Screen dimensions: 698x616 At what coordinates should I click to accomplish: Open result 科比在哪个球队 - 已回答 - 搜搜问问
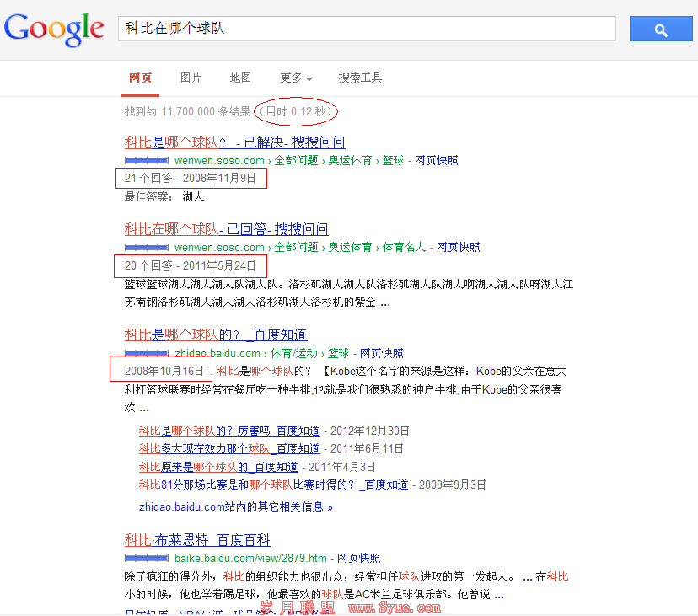click(x=226, y=229)
